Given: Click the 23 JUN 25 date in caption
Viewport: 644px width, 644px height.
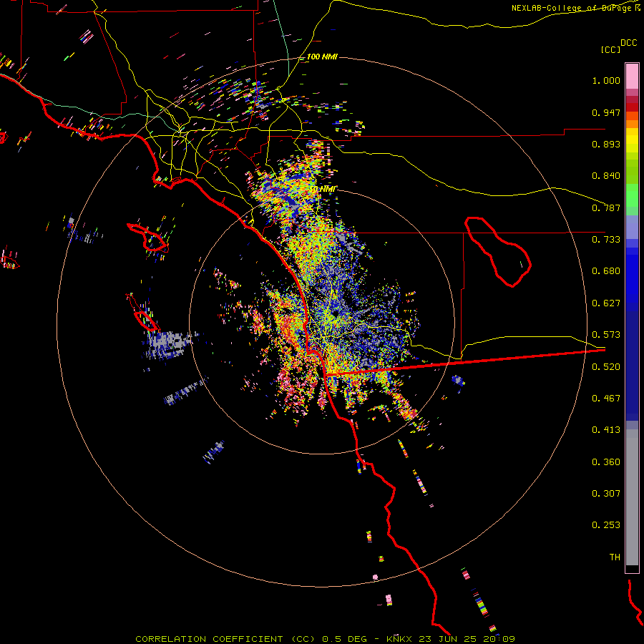Looking at the screenshot, I should pyautogui.click(x=447, y=639).
